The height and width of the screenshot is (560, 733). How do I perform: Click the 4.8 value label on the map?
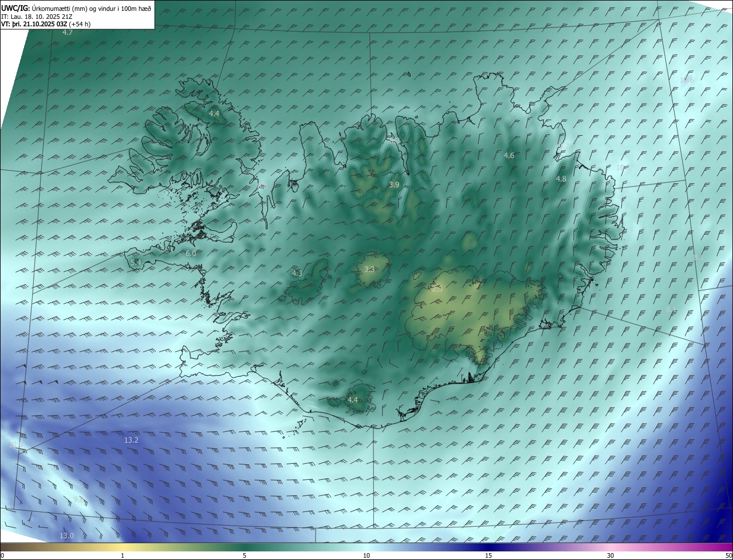(x=561, y=179)
